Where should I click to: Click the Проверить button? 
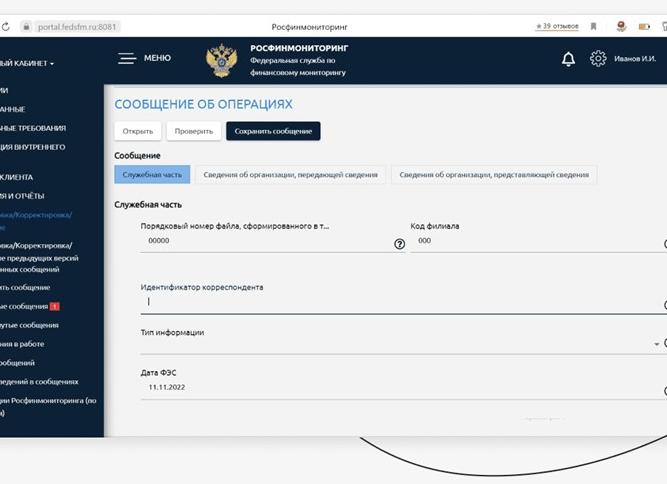[x=194, y=131]
